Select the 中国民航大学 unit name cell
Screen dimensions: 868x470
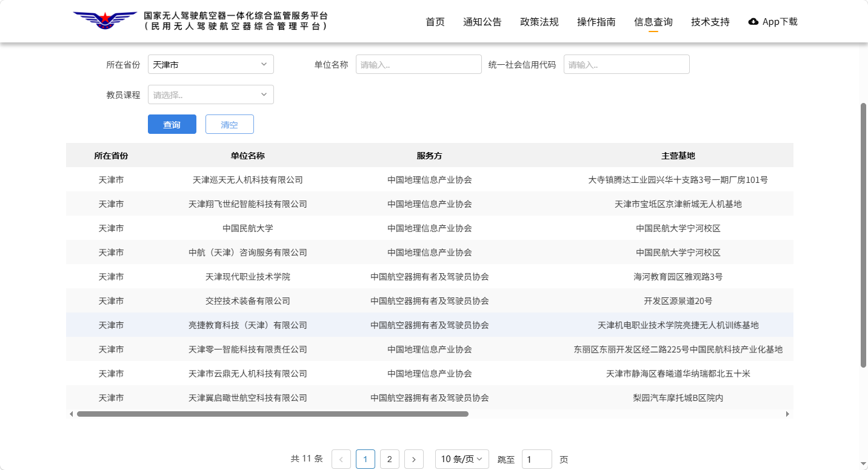tap(248, 228)
